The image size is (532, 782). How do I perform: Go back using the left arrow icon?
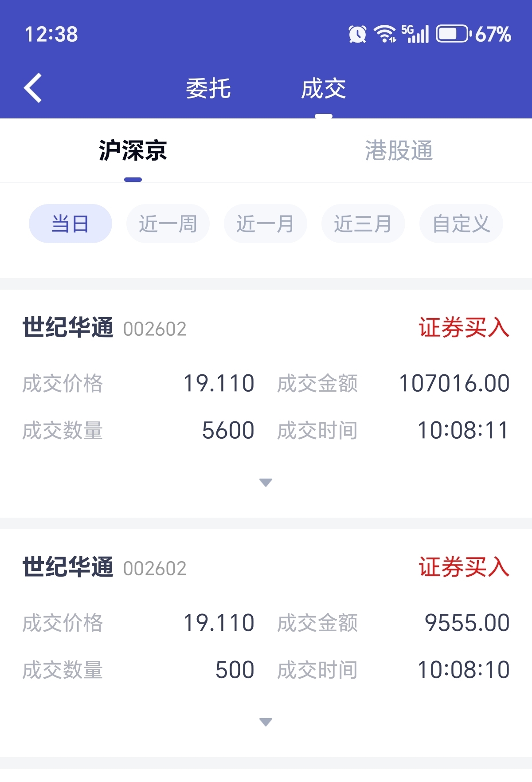[33, 88]
